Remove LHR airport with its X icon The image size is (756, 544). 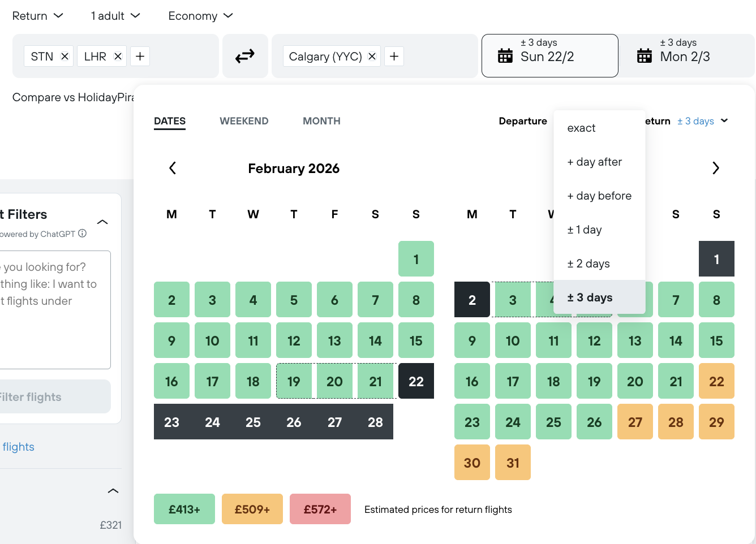tap(118, 57)
